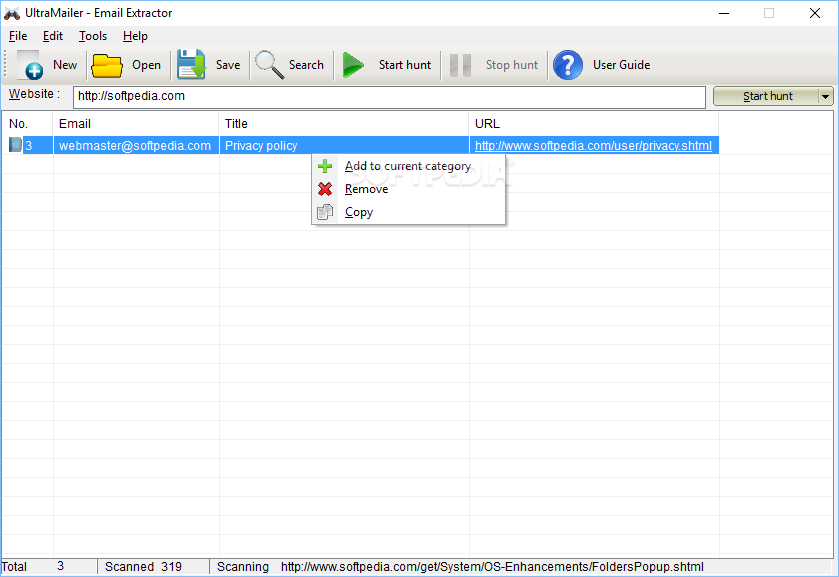This screenshot has height=577, width=839.
Task: Close the UltraMailer window
Action: tap(814, 13)
